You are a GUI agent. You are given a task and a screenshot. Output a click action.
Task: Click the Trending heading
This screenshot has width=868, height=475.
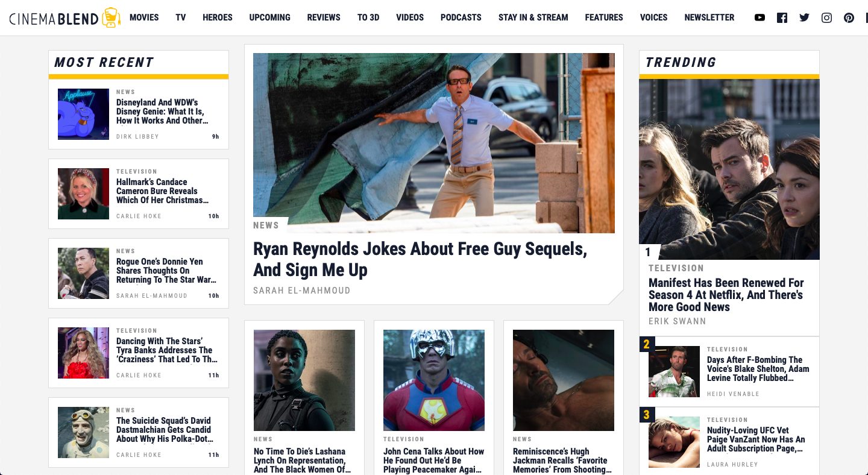coord(681,62)
